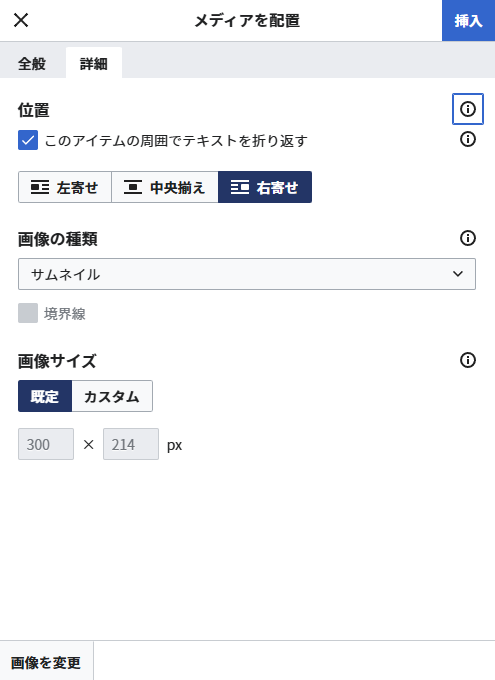The width and height of the screenshot is (495, 680).
Task: Select the 詳細 tab
Action: pos(94,64)
